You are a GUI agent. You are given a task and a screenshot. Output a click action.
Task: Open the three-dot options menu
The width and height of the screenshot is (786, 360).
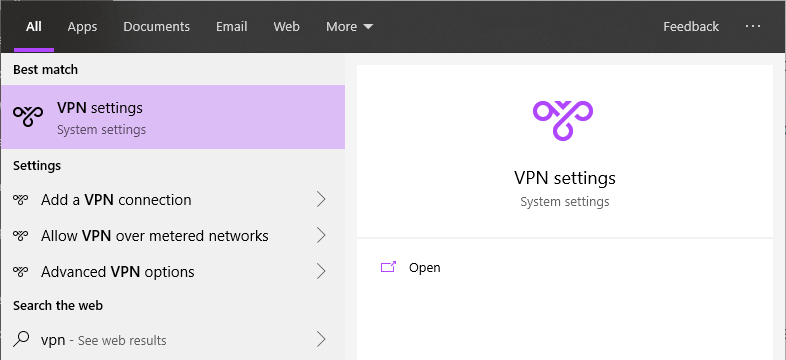tap(753, 26)
